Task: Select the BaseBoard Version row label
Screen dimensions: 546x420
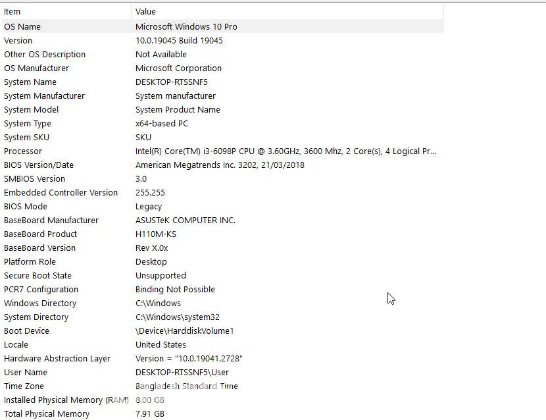Action: 40,248
